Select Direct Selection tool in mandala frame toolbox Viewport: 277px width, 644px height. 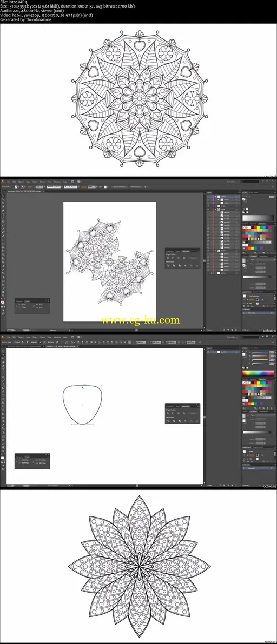pyautogui.click(x=3, y=199)
